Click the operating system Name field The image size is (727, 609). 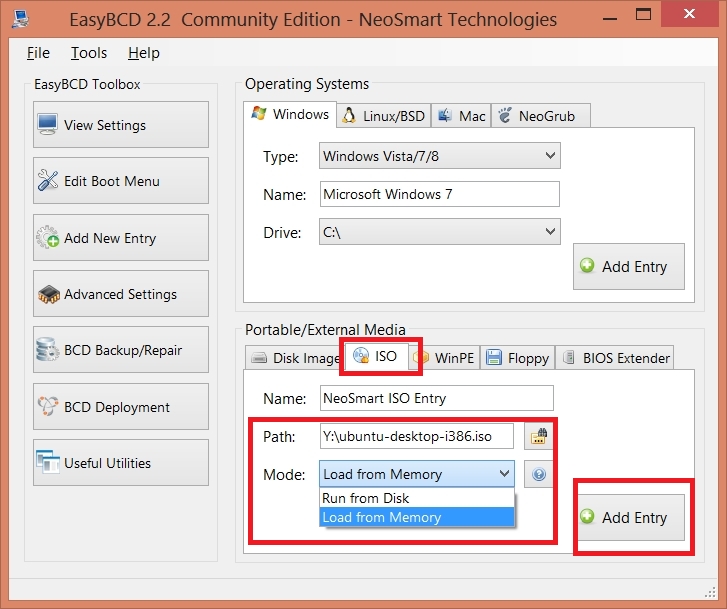[x=440, y=194]
